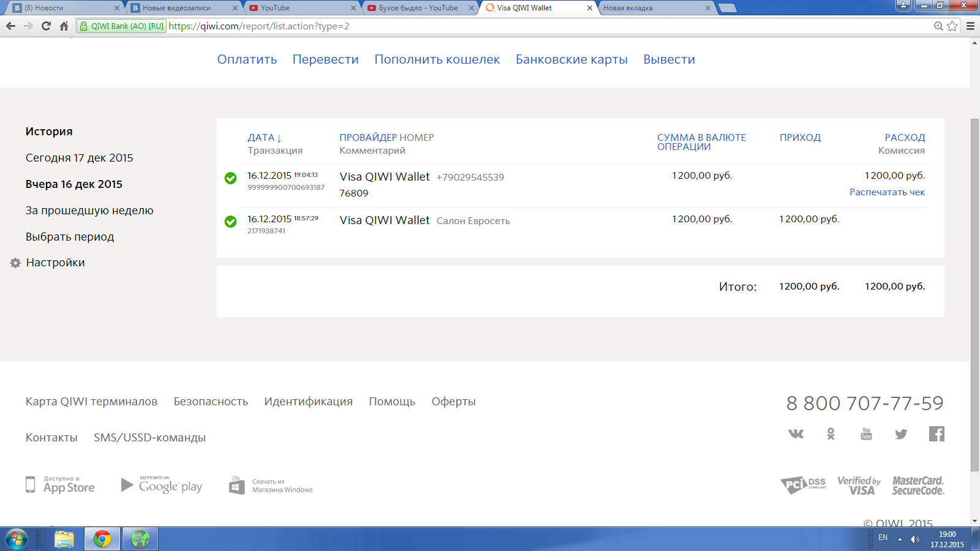The width and height of the screenshot is (980, 551).
Task: Open Идентификация footer link
Action: [308, 402]
